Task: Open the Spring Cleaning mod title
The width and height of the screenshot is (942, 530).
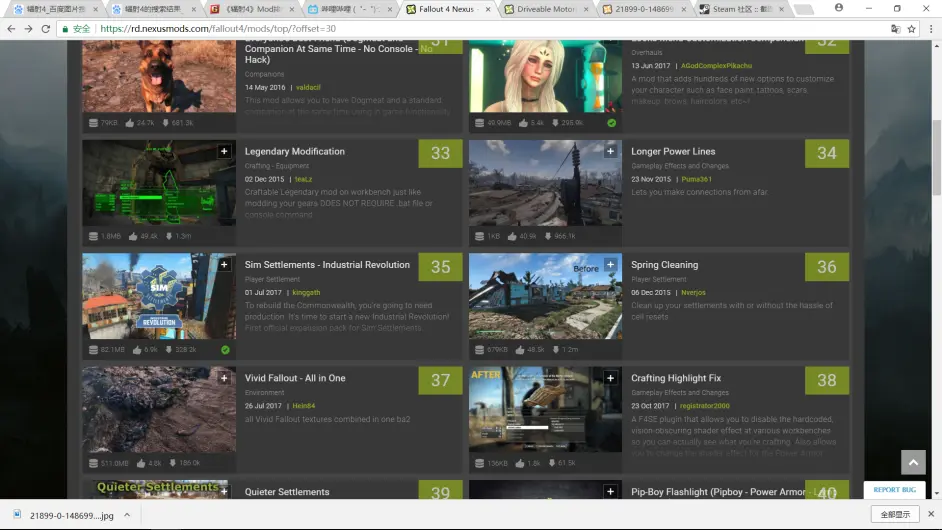Action: 664,264
